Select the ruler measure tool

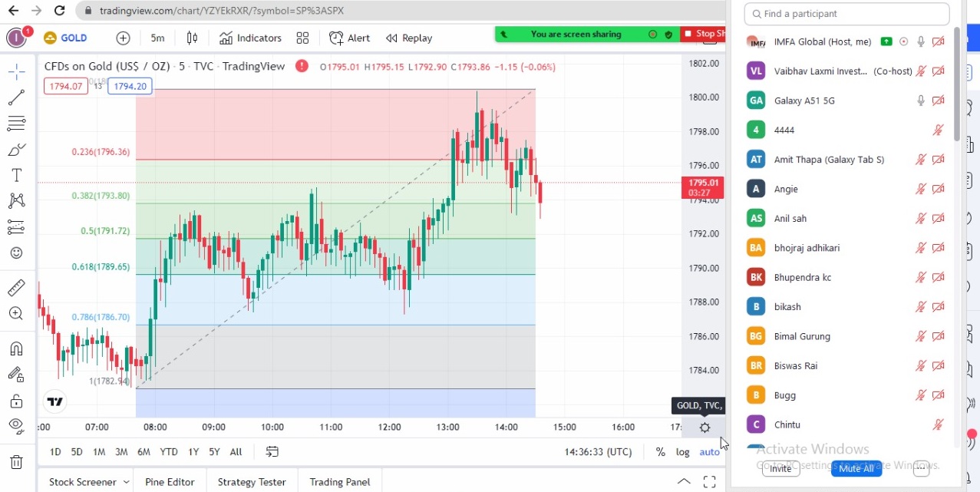16,288
